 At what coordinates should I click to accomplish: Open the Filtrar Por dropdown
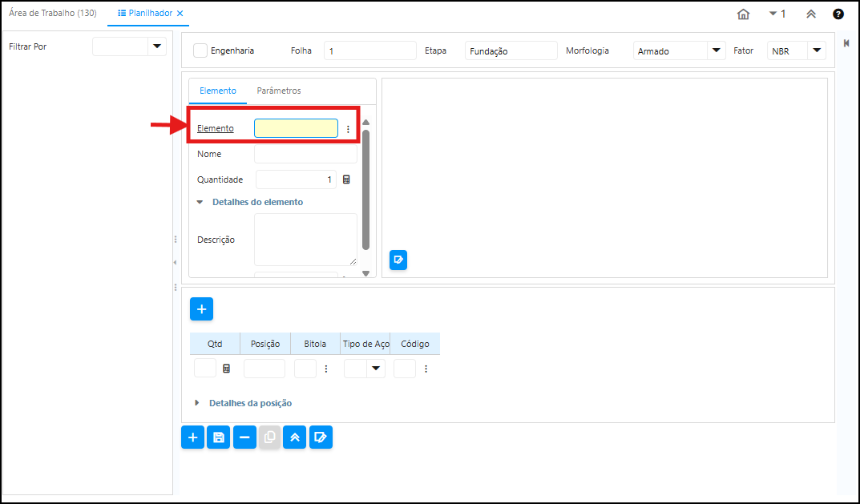click(x=156, y=47)
